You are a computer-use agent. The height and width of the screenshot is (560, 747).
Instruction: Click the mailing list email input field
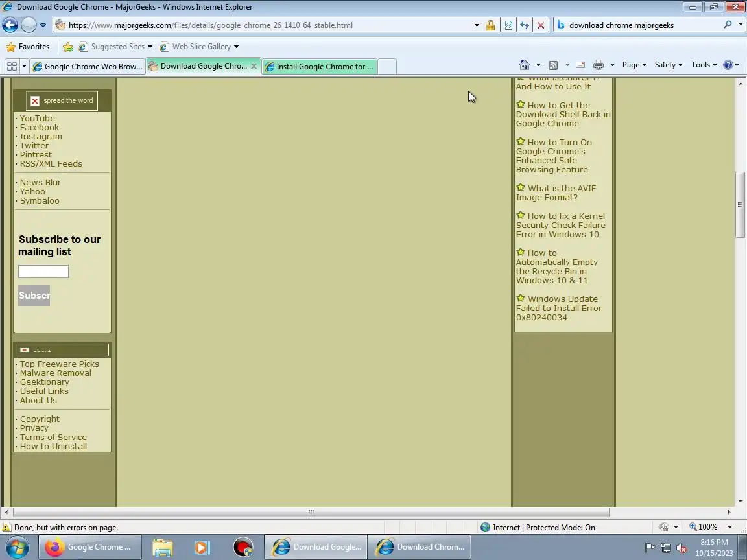[x=43, y=272]
